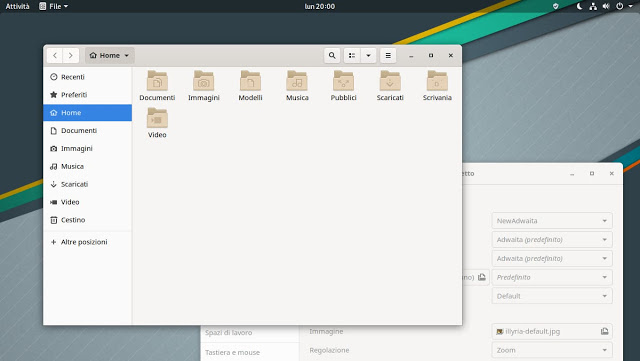Click Altre posizioni in sidebar
This screenshot has height=361, width=640.
(x=87, y=242)
